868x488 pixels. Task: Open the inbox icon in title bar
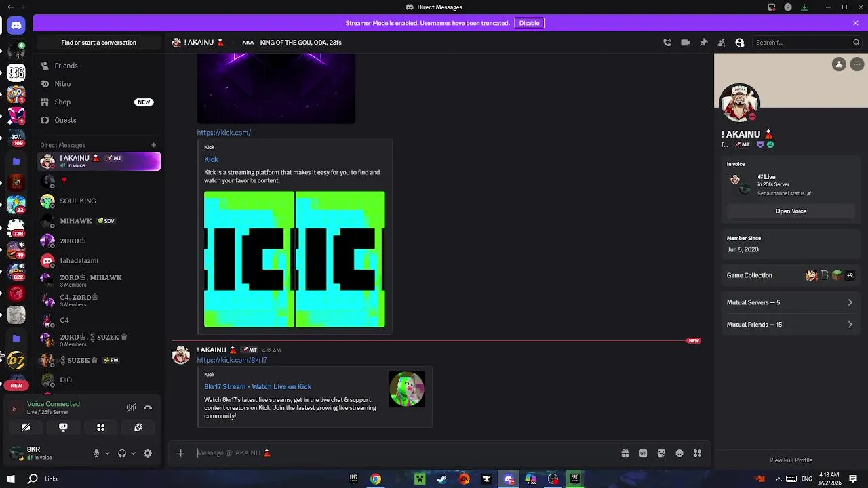[x=772, y=7]
